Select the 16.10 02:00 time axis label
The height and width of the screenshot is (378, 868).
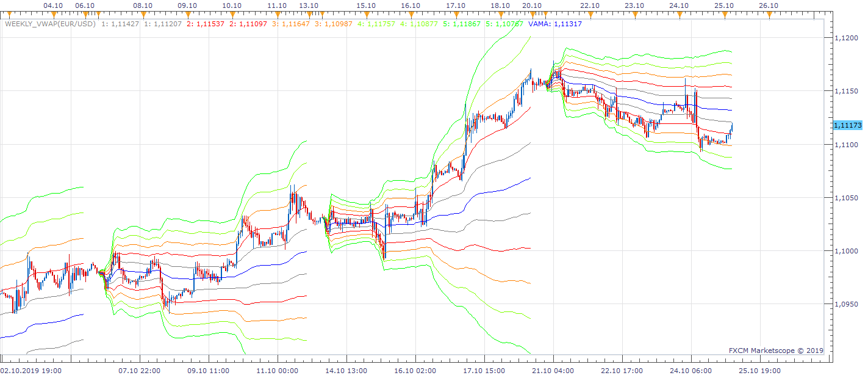coord(415,370)
